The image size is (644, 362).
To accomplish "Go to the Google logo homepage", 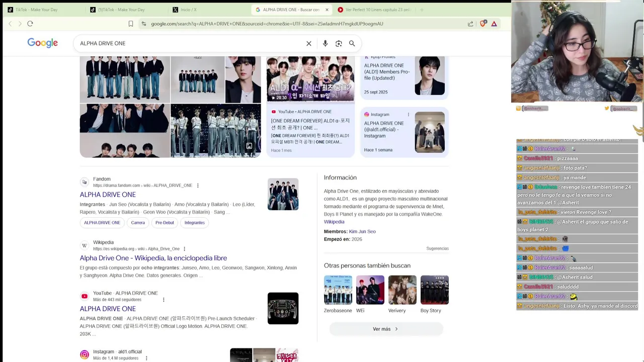I will tap(43, 43).
